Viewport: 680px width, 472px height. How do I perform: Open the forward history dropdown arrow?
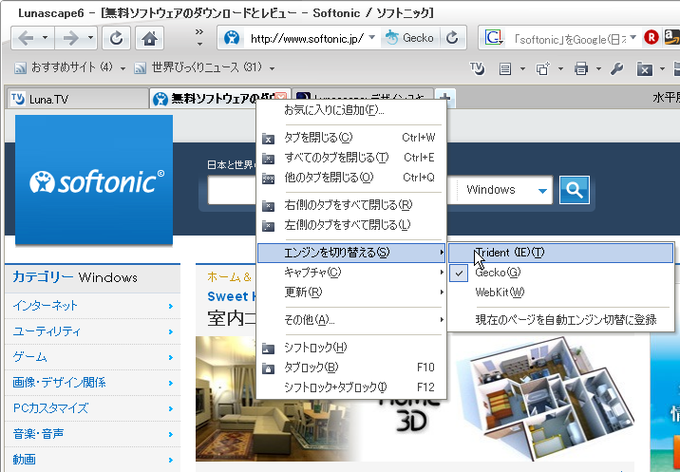click(90, 38)
